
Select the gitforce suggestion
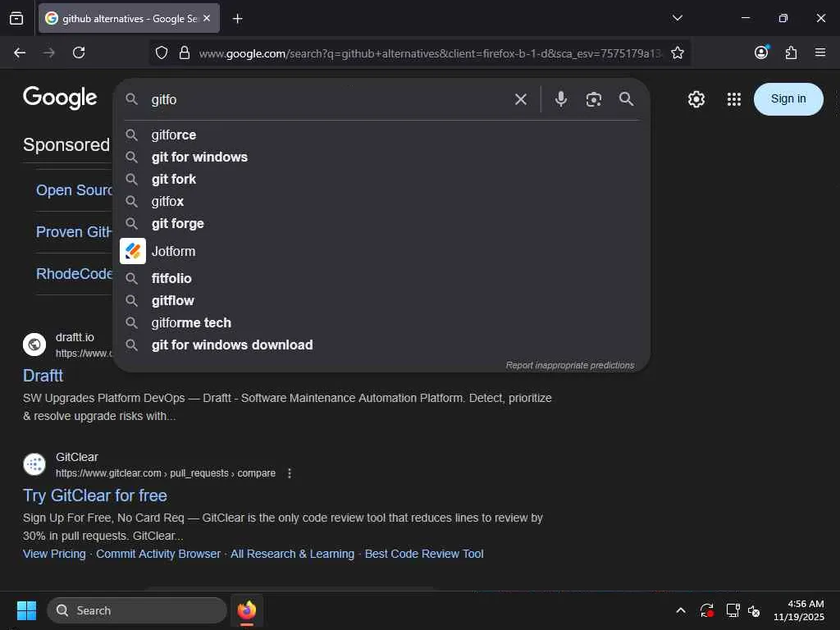381,135
